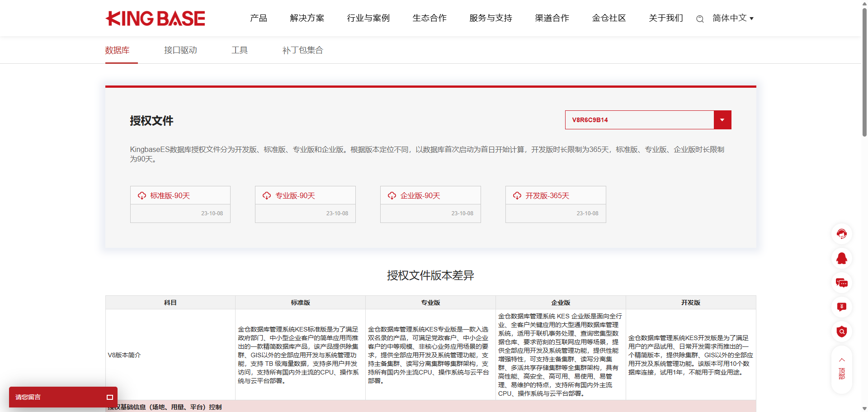Click the cloud download icon for 标准版-90天
This screenshot has height=412, width=868.
(x=142, y=195)
